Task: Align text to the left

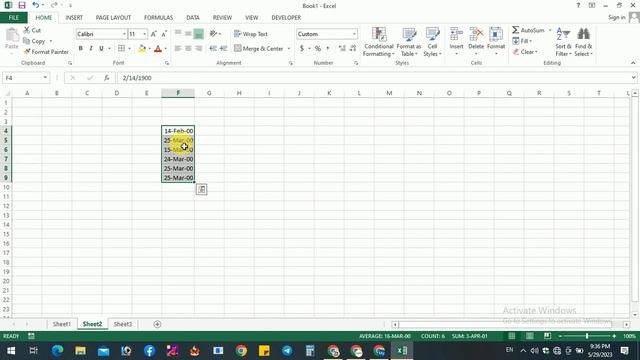Action: click(x=178, y=48)
